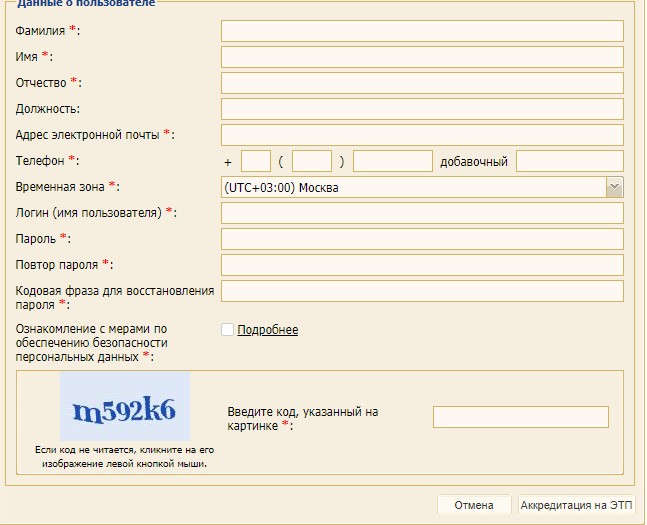Click the Имя text field

(x=421, y=57)
